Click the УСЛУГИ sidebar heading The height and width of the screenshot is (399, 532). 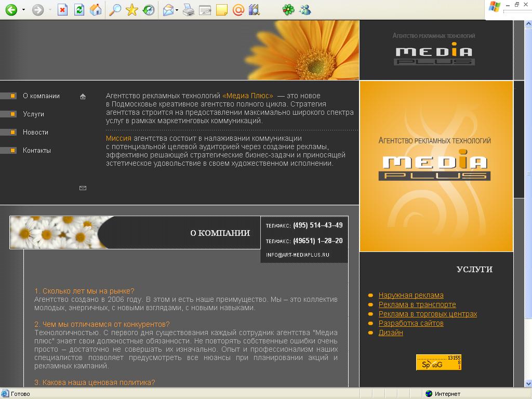pos(474,270)
